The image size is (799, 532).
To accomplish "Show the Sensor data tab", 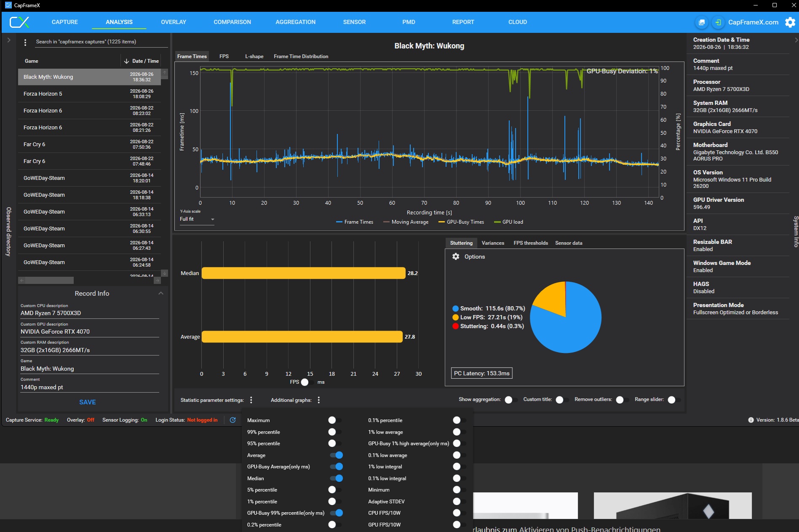I will (x=569, y=243).
